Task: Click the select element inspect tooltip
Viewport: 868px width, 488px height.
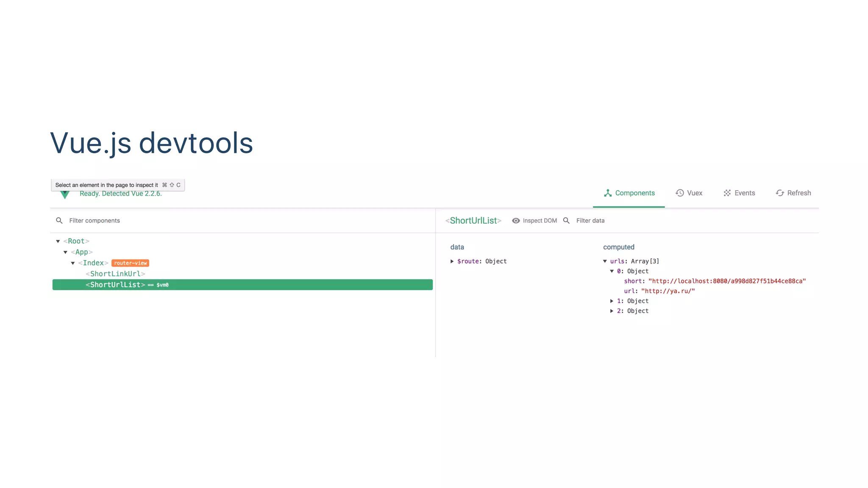Action: [118, 185]
